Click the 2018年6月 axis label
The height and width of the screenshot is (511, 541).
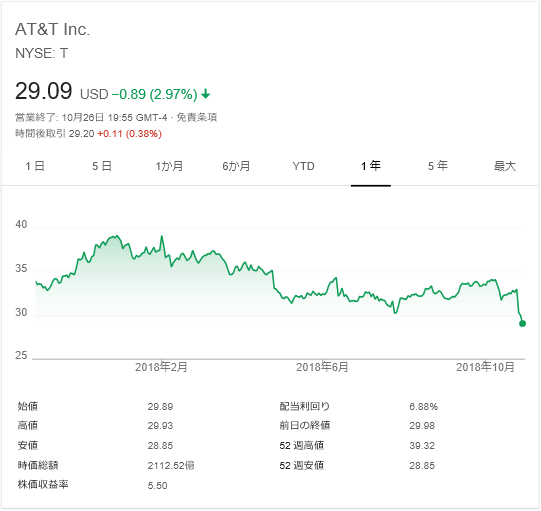[x=322, y=367]
